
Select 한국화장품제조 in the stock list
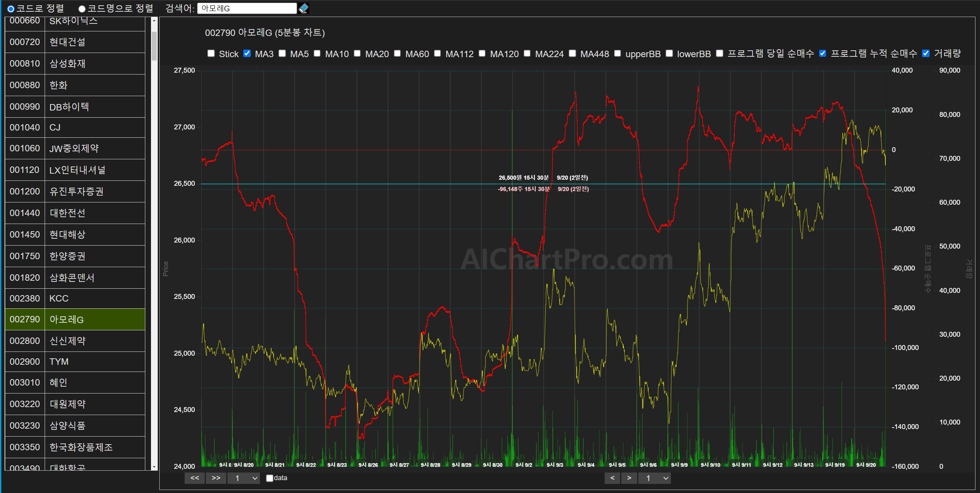(x=75, y=447)
